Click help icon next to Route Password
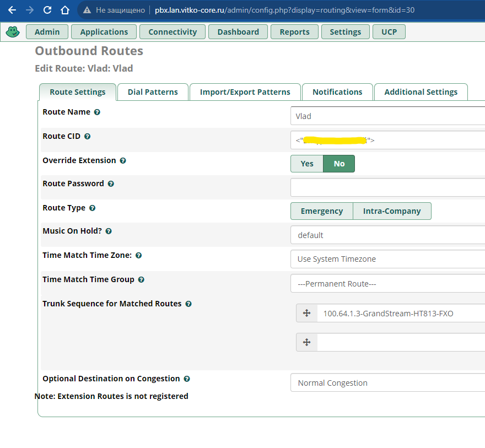 pos(111,184)
